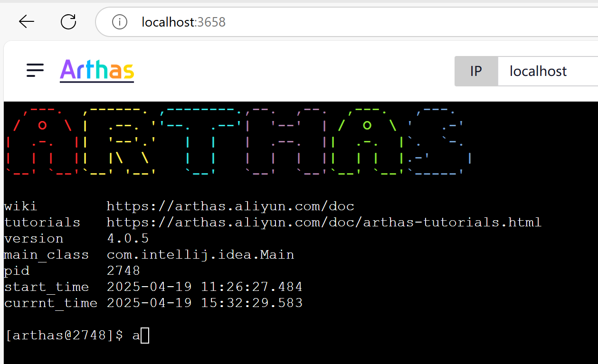Click the start_time label in terminal
The width and height of the screenshot is (598, 364).
click(x=46, y=287)
